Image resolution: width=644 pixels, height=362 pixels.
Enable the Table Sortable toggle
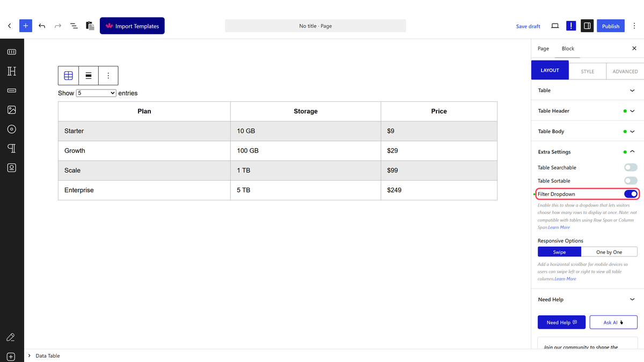(631, 181)
